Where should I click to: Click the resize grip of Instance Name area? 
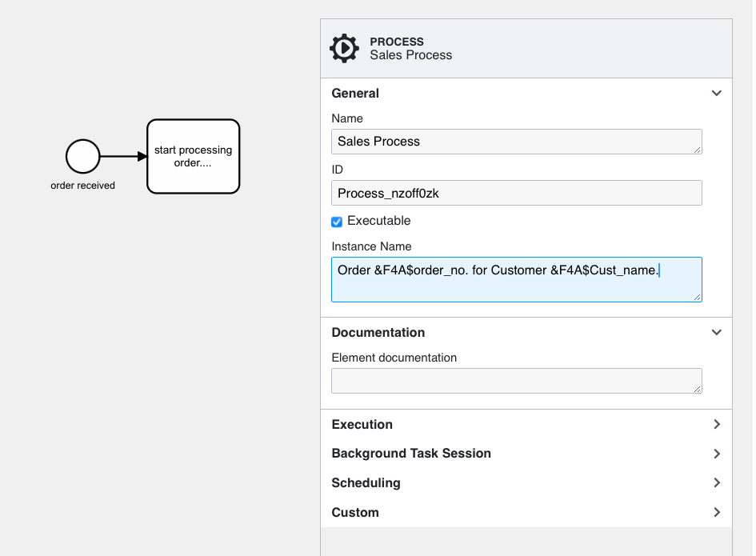697,298
